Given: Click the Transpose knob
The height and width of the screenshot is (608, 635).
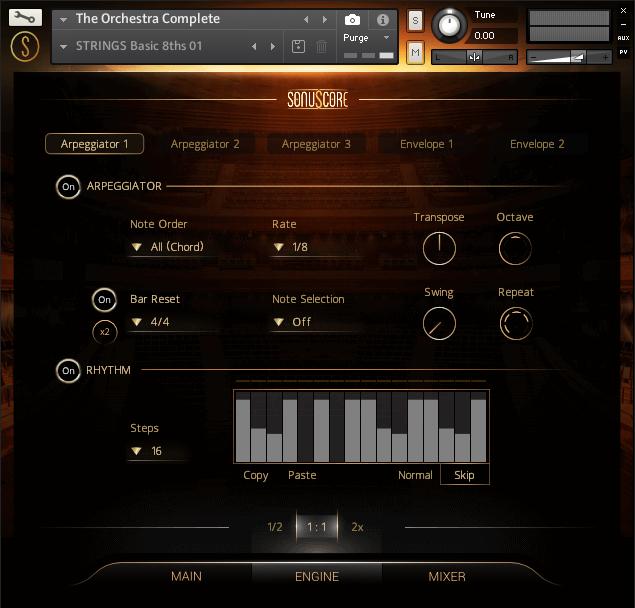Looking at the screenshot, I should (x=439, y=249).
